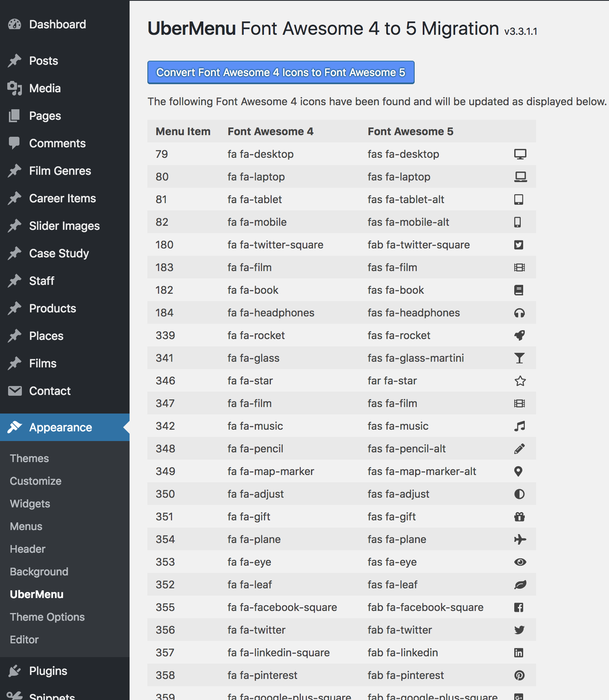Open Customize under Appearance
This screenshot has width=609, height=700.
[36, 481]
